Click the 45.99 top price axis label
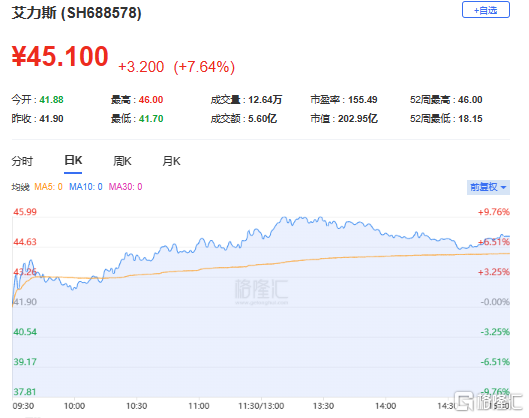 tap(25, 212)
